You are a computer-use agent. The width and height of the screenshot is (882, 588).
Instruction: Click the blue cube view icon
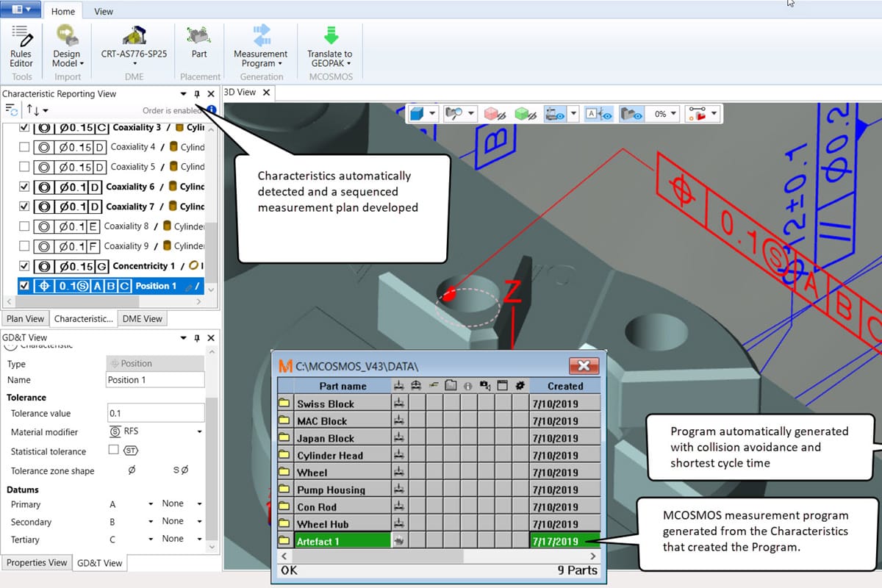[x=417, y=114]
